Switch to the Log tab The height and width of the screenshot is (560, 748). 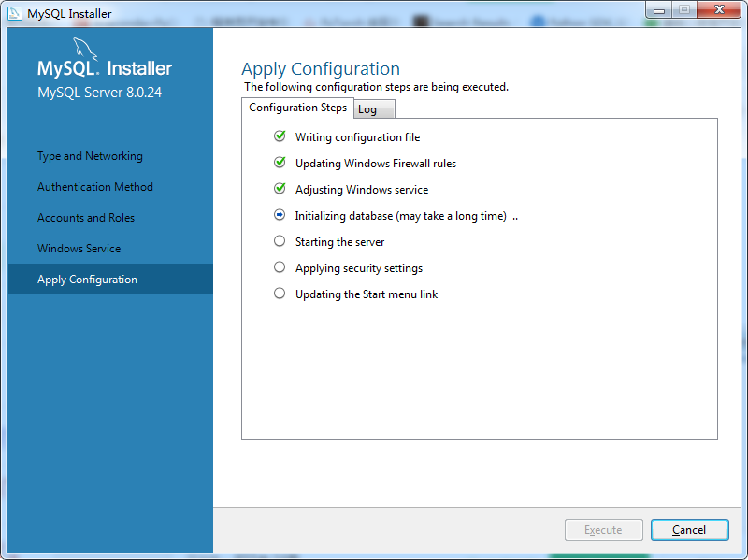(x=374, y=109)
